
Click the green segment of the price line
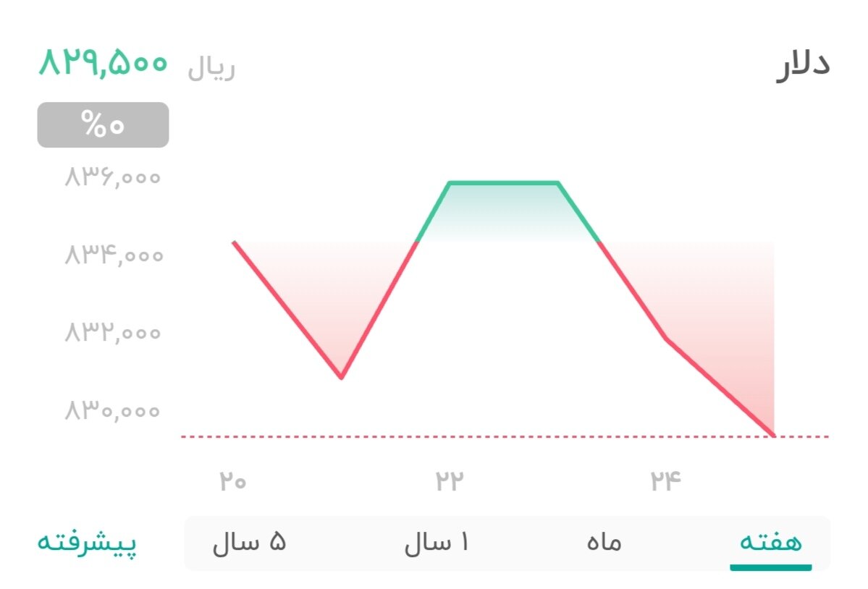pyautogui.click(x=505, y=183)
